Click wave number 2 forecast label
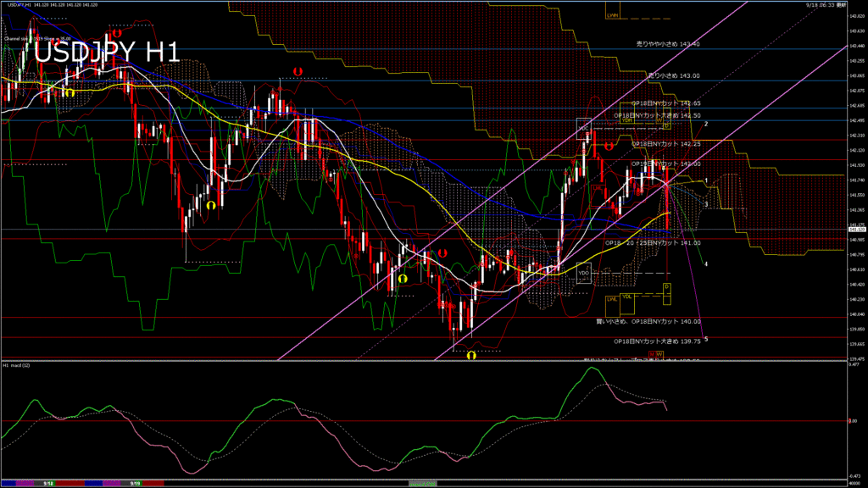Screen dimensions: 868x488 pos(706,124)
